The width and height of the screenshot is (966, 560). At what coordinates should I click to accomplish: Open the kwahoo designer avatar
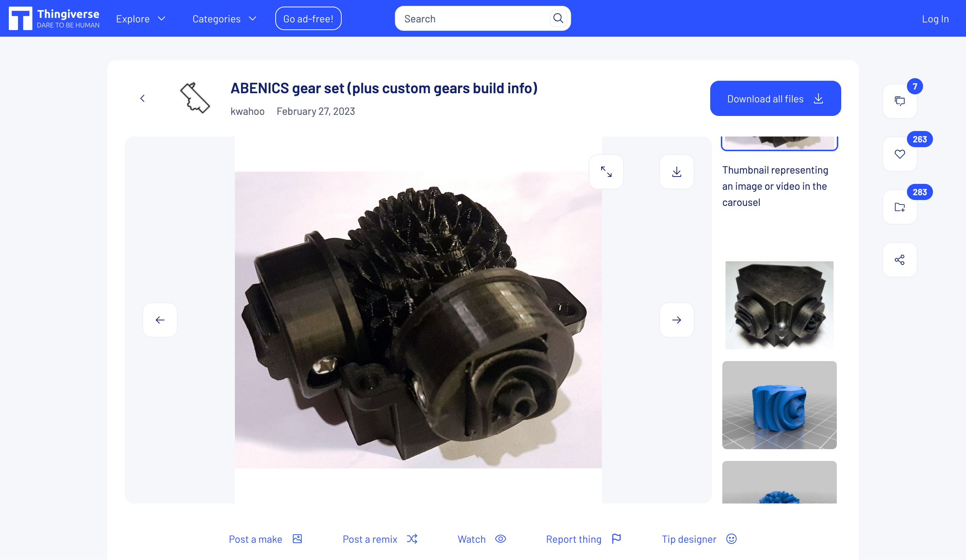(195, 98)
